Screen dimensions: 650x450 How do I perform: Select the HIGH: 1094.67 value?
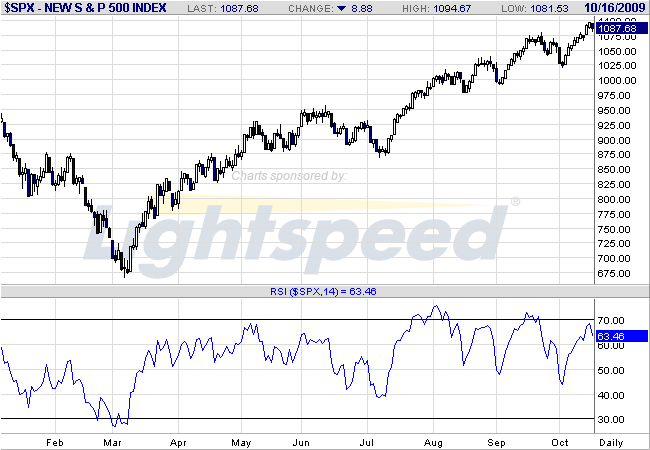pyautogui.click(x=437, y=9)
